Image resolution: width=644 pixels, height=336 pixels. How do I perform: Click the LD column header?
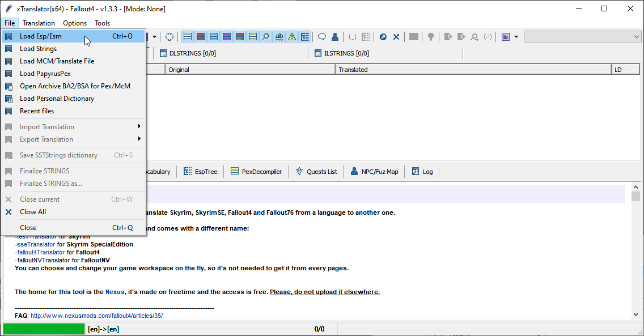pos(625,70)
